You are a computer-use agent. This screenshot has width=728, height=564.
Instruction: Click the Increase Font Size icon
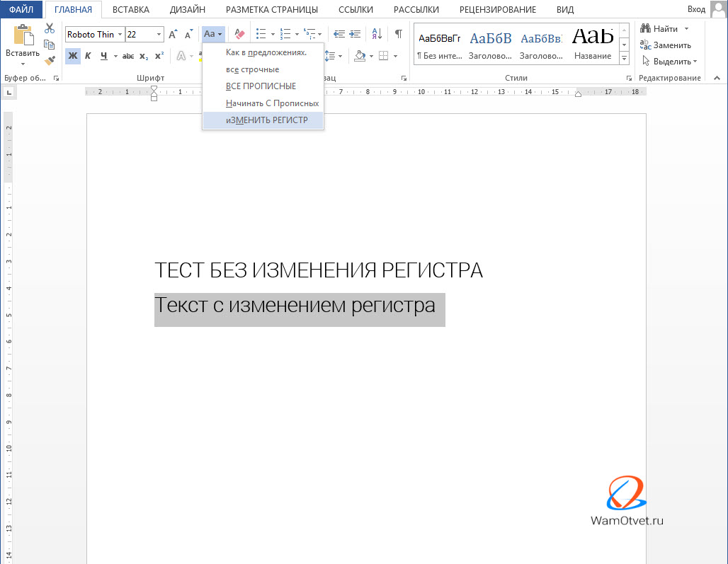pos(173,34)
